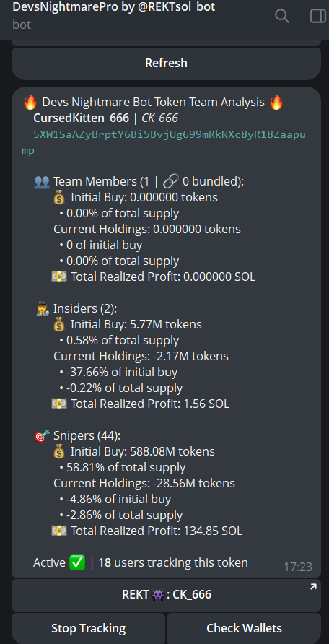The height and width of the screenshot is (644, 329).
Task: Click the chain link bundled emoji
Action: pyautogui.click(x=170, y=181)
